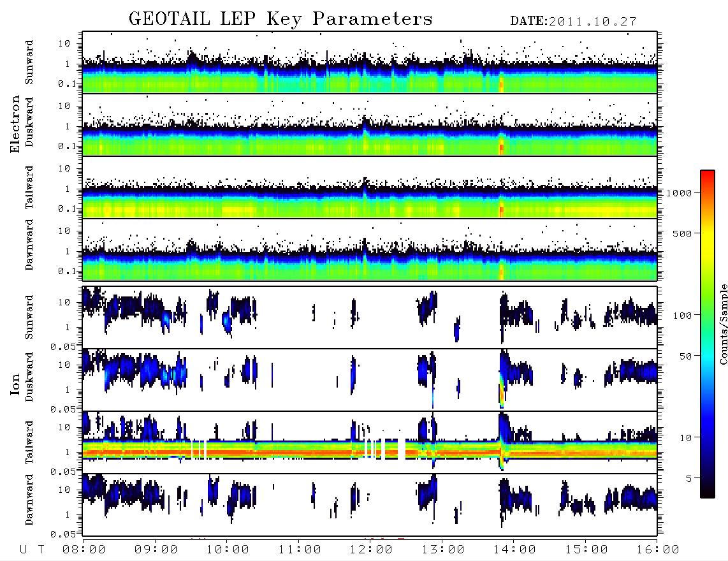Click the Electron Tailward panel label

tap(29, 187)
